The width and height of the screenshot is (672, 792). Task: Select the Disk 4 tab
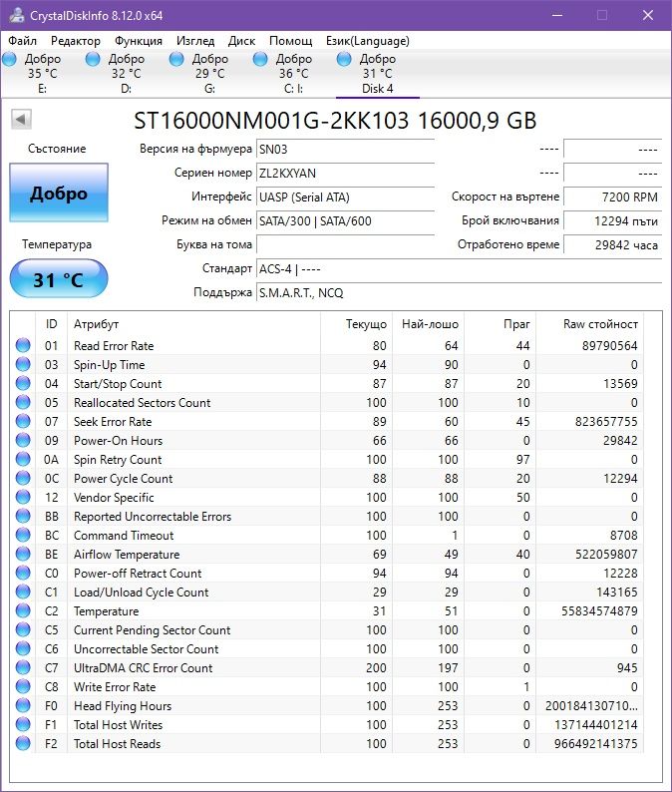pos(378,74)
